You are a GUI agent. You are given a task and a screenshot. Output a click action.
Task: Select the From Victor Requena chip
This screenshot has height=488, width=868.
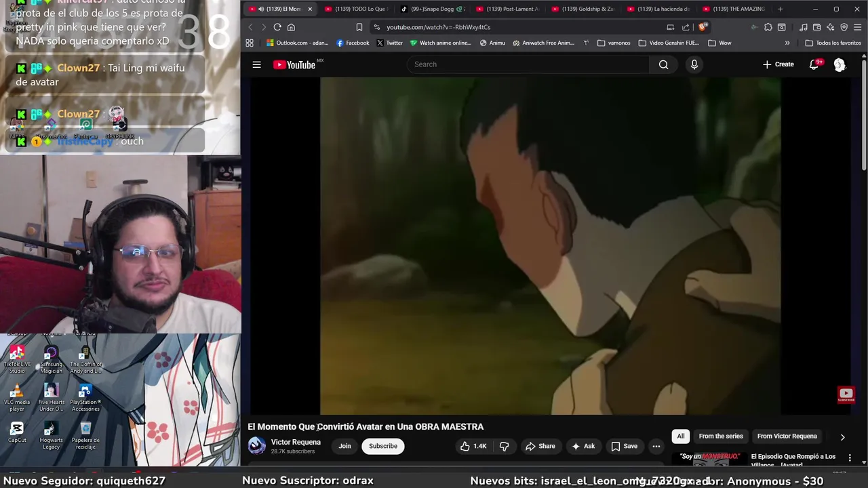tap(787, 436)
